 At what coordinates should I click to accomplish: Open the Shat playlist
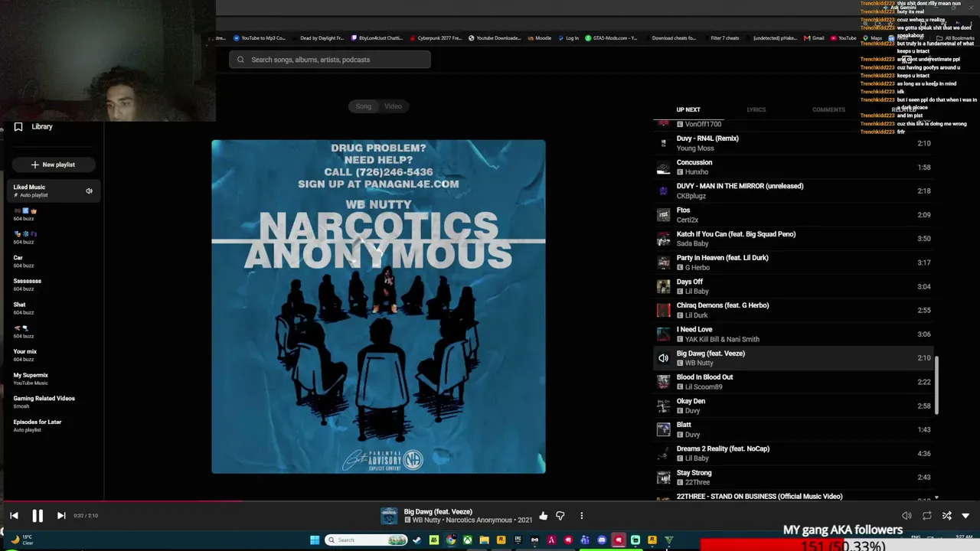(52, 308)
